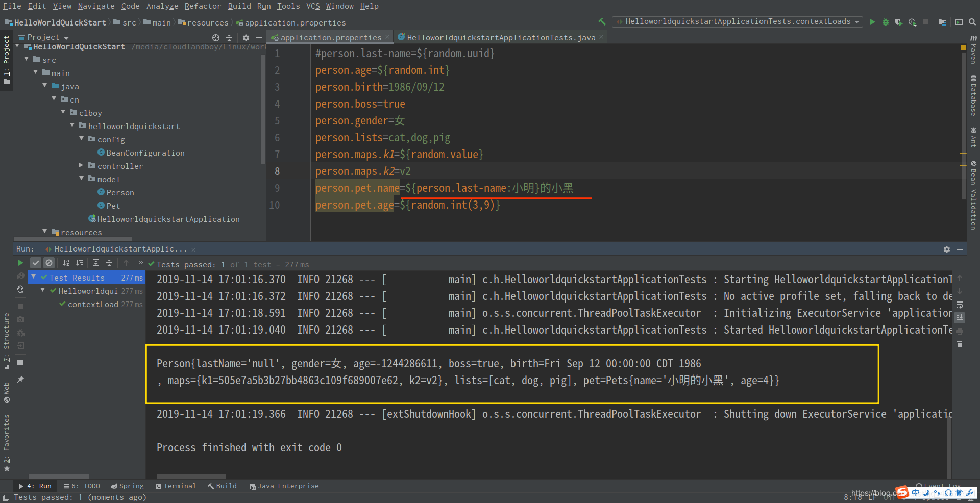The width and height of the screenshot is (980, 503).
Task: Collapse all in Project panel header
Action: (x=229, y=38)
